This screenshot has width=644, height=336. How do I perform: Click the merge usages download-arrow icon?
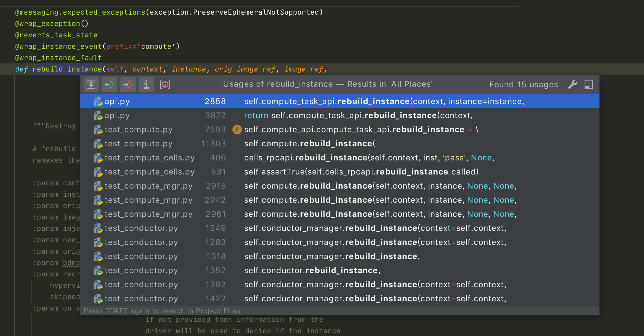(x=91, y=85)
